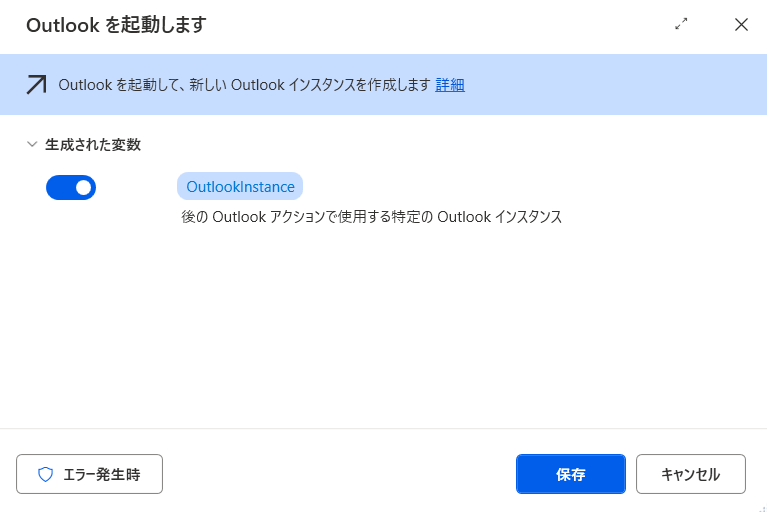This screenshot has width=767, height=512.
Task: Open the 詳細 link
Action: (x=450, y=85)
